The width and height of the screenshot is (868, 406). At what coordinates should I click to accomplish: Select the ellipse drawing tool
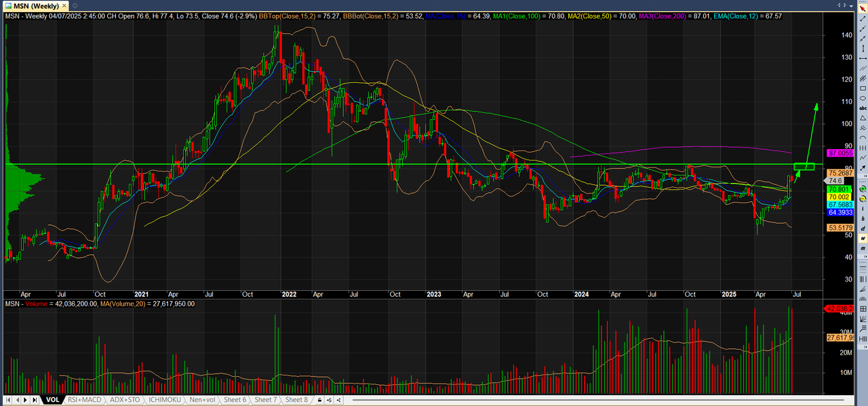coord(863,98)
